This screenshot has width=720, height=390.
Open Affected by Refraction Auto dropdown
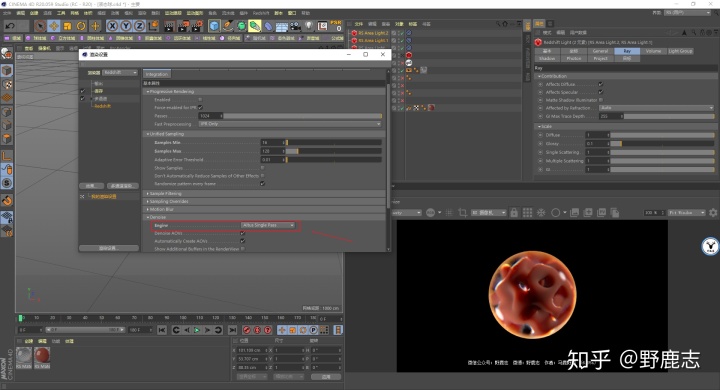[657, 108]
